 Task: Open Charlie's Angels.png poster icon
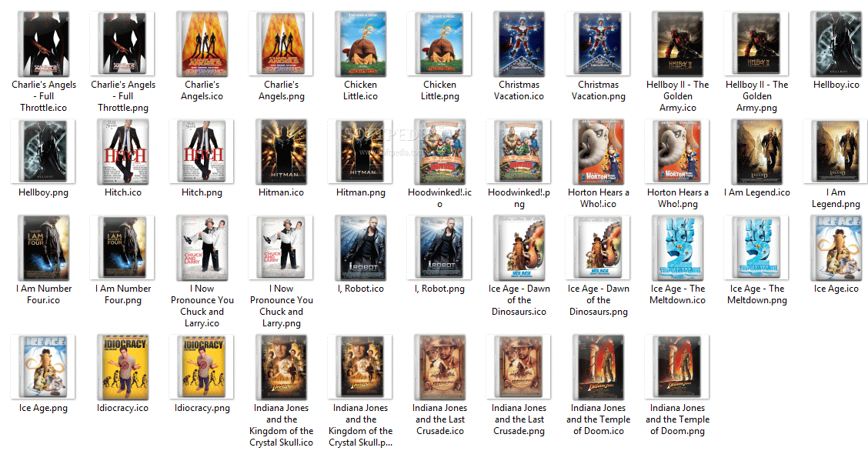[281, 44]
